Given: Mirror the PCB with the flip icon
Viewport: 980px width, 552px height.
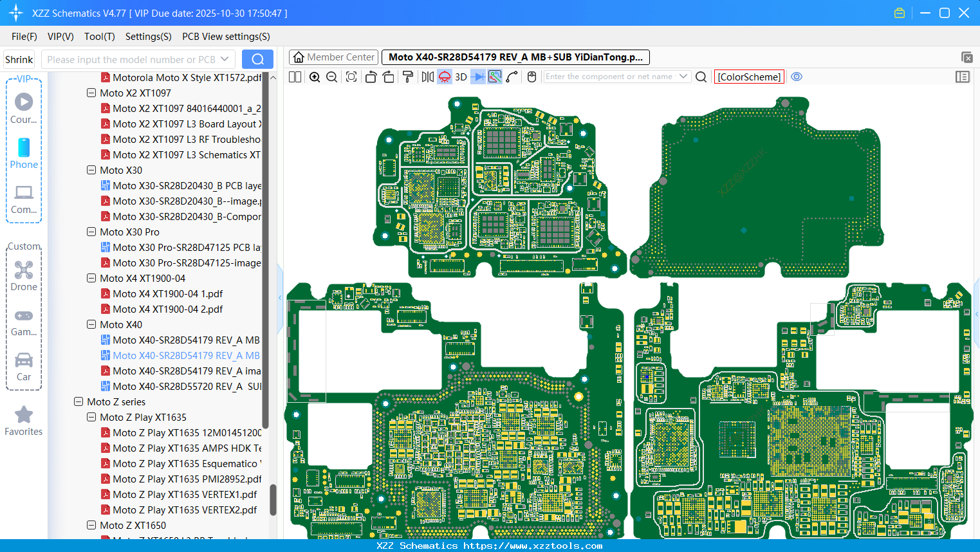Looking at the screenshot, I should click(428, 77).
